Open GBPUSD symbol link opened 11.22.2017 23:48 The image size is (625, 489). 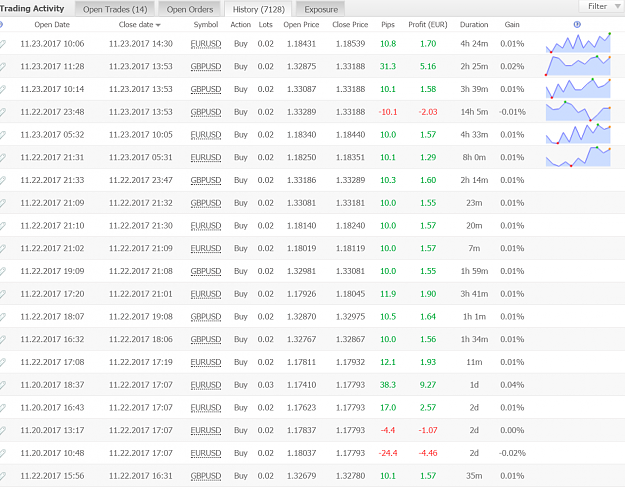[x=206, y=112]
